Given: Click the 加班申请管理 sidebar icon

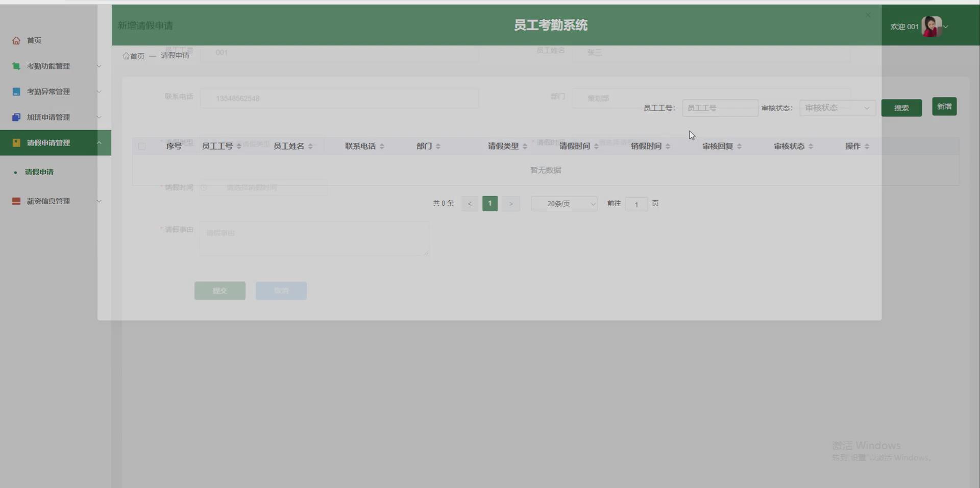Looking at the screenshot, I should [16, 117].
